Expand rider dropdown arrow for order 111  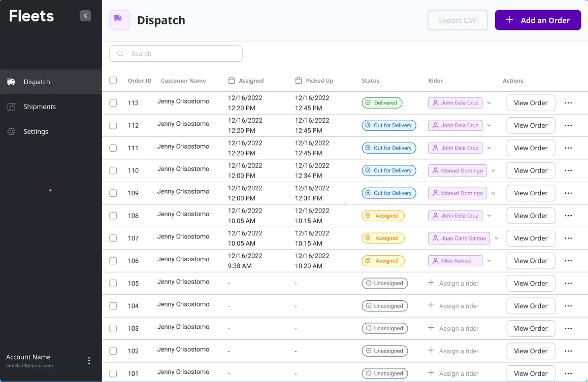(x=489, y=148)
